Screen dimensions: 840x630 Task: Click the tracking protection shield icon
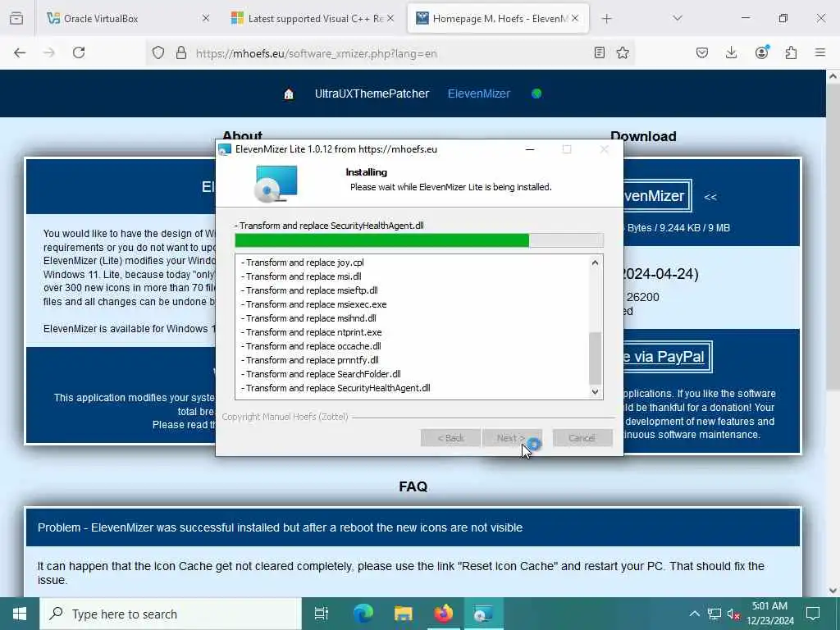point(158,52)
